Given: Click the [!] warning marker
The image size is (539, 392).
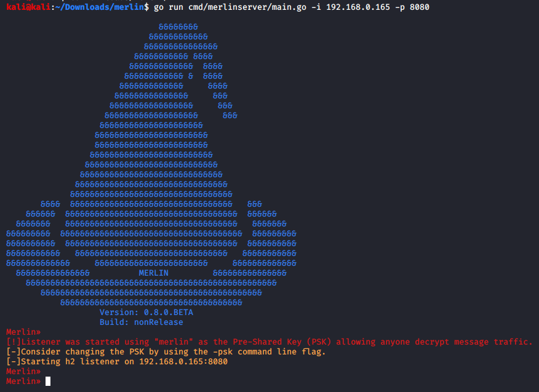Looking at the screenshot, I should click(x=14, y=342).
